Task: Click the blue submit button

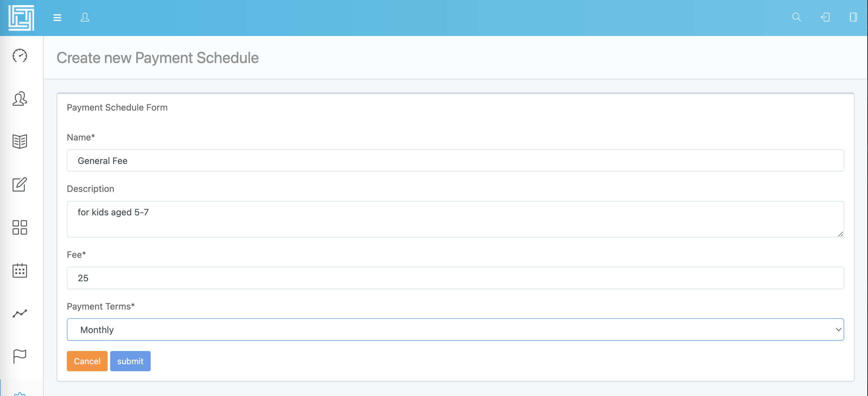Action: pos(130,361)
